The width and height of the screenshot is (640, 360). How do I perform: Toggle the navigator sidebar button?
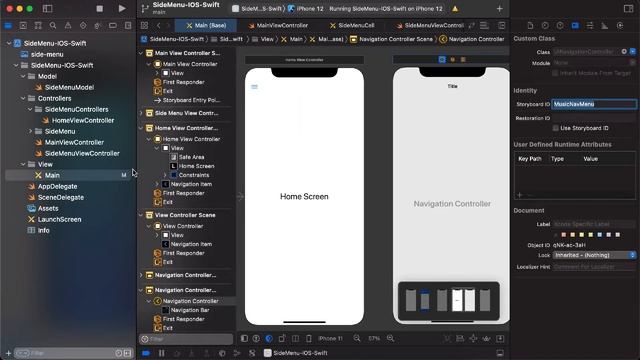point(47,8)
